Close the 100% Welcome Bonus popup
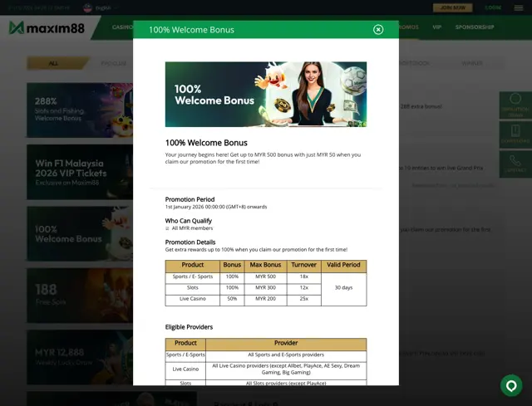This screenshot has height=406, width=532. pos(378,30)
